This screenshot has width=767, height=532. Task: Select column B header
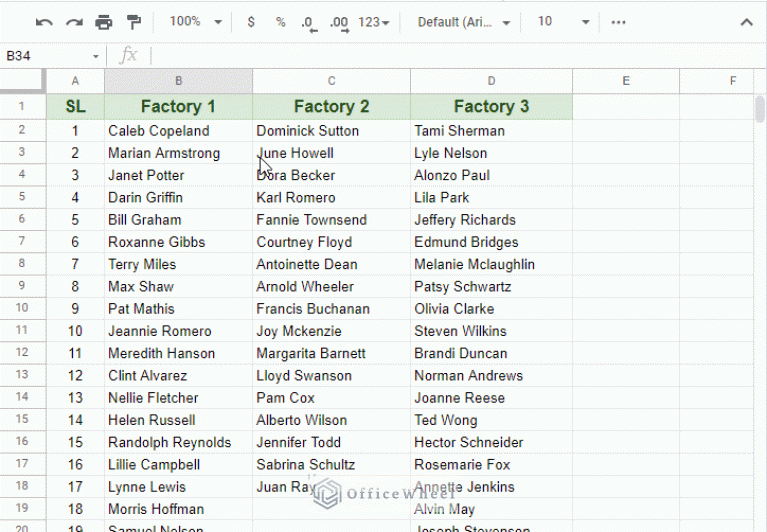(x=179, y=81)
